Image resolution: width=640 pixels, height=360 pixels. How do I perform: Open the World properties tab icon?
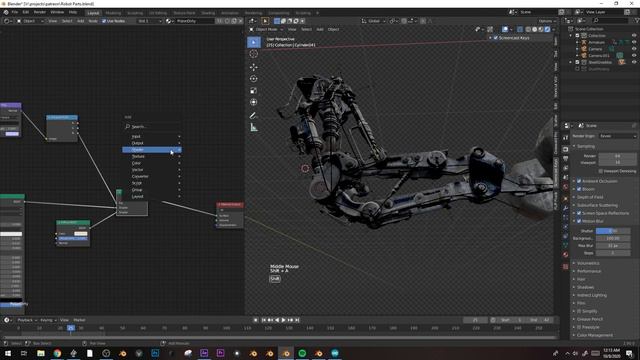tap(565, 187)
